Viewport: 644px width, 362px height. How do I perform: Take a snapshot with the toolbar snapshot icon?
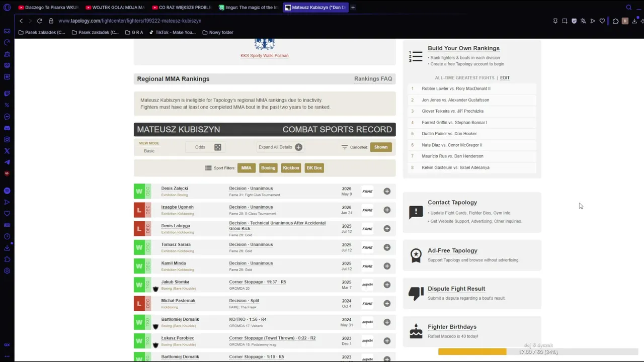[x=565, y=21]
